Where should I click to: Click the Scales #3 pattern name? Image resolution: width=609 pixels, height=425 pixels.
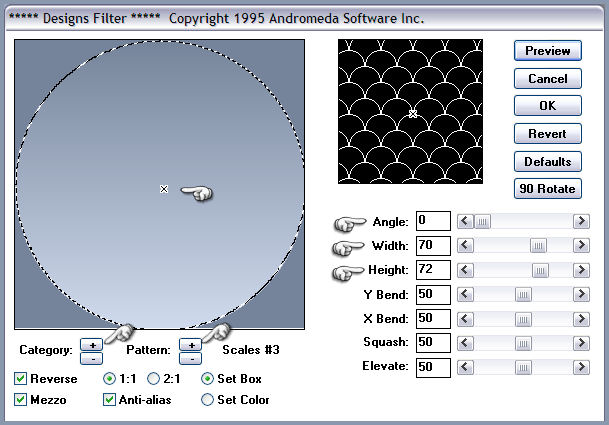(251, 350)
